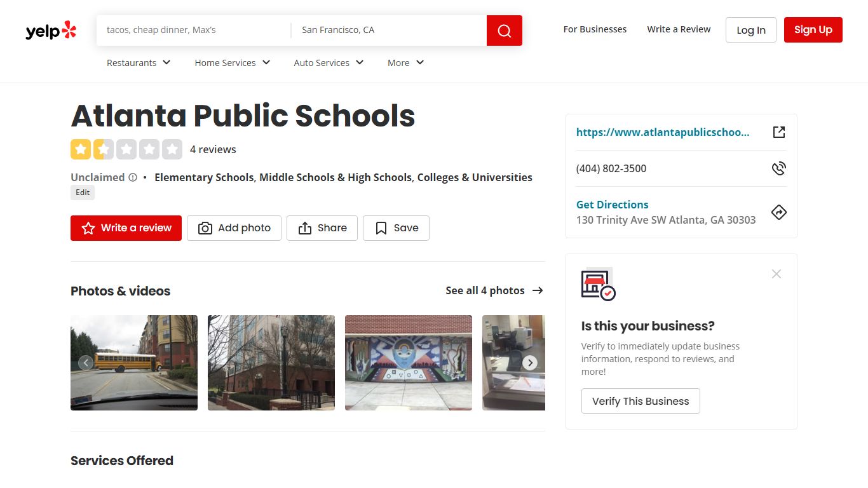
Task: Click the red Write a review button
Action: [x=126, y=228]
